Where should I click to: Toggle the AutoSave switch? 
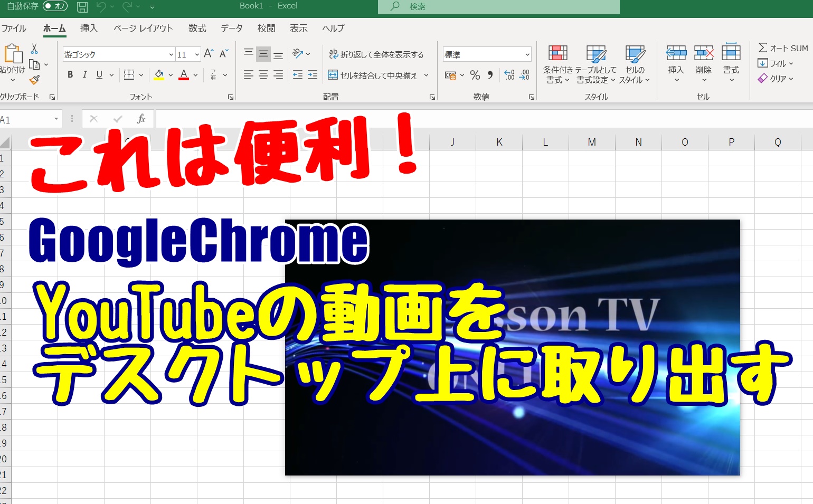[x=55, y=6]
